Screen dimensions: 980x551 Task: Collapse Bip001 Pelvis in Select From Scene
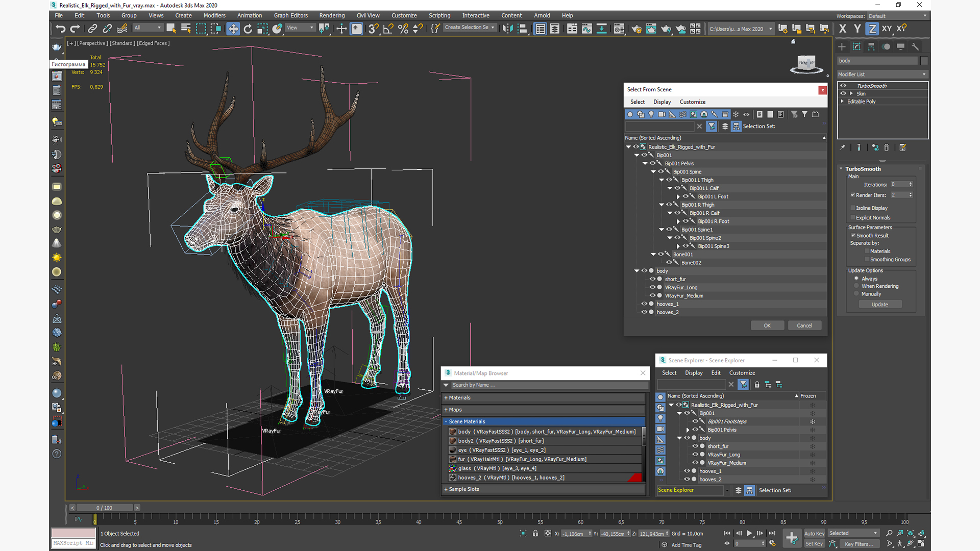coord(645,163)
